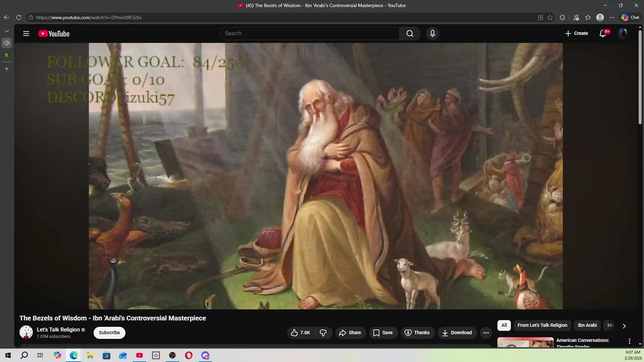644x362 pixels.
Task: Expand the vertical tabs chevron
Action: tap(7, 31)
